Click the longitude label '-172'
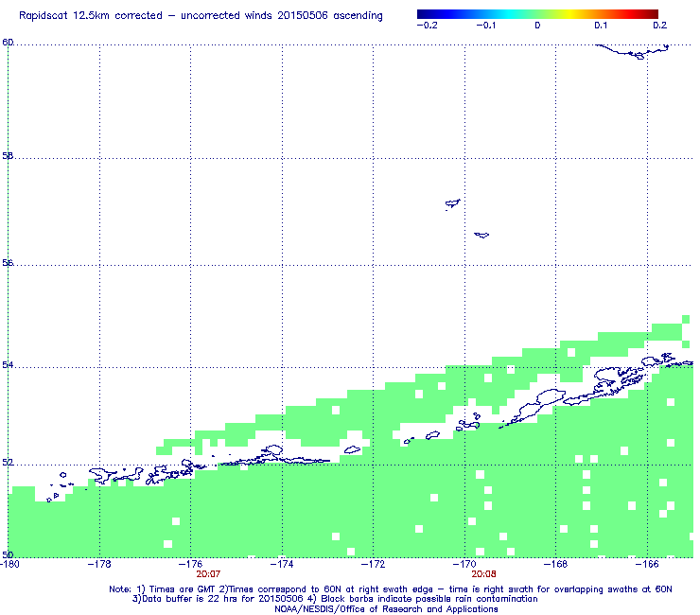This screenshot has height=615, width=700. pos(374,564)
